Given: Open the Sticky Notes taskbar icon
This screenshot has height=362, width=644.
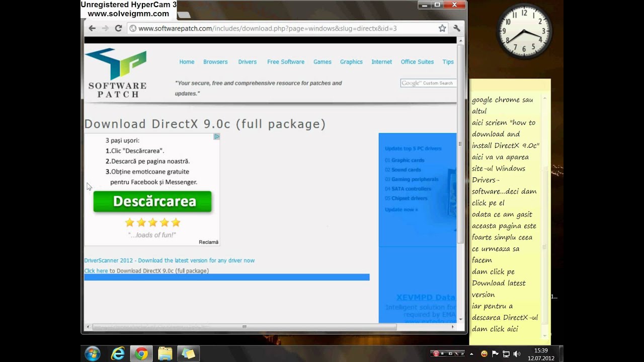Looking at the screenshot, I should [188, 354].
